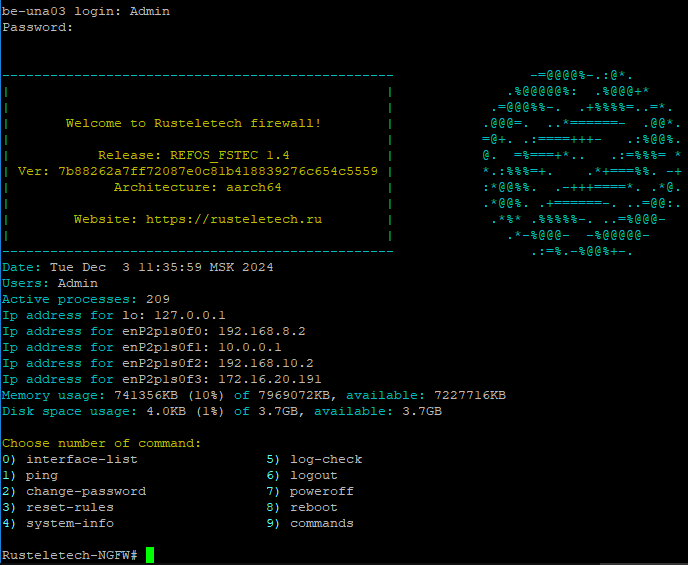Click the green cursor at the Rusteletech-NGFW# prompt
The height and width of the screenshot is (565, 688).
(150, 555)
